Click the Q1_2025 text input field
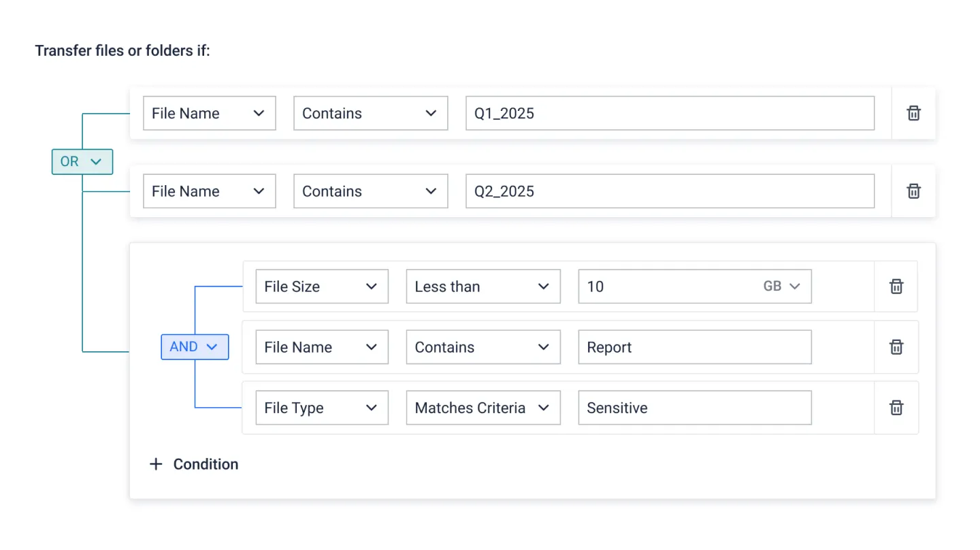This screenshot has height=550, width=980. [x=670, y=114]
